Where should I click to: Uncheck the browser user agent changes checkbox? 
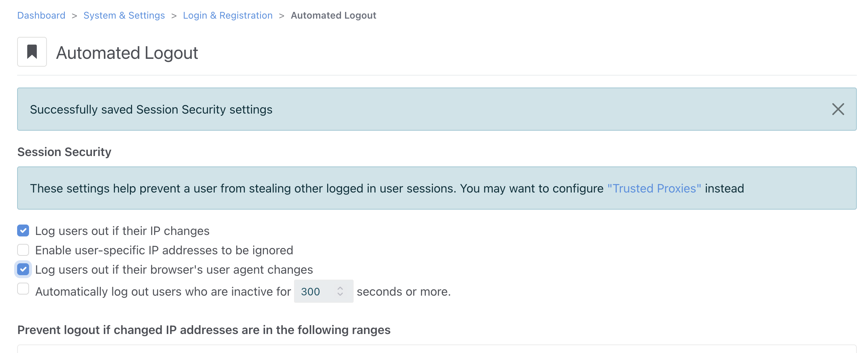click(x=23, y=269)
